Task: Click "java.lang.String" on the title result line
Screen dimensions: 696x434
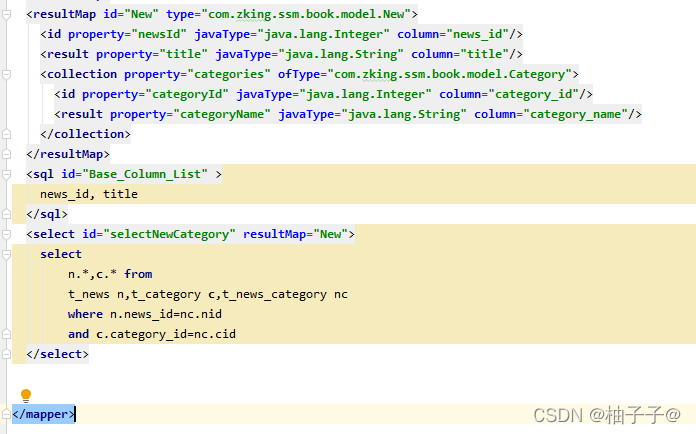Action: pos(341,54)
